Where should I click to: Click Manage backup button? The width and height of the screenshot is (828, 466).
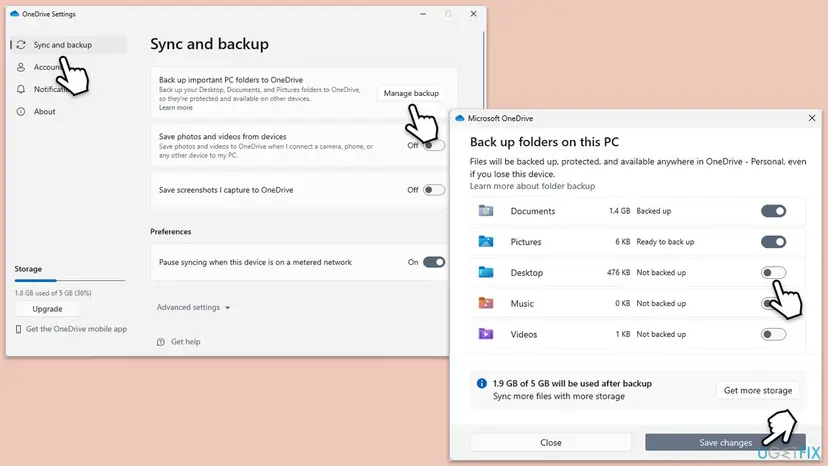tap(411, 93)
